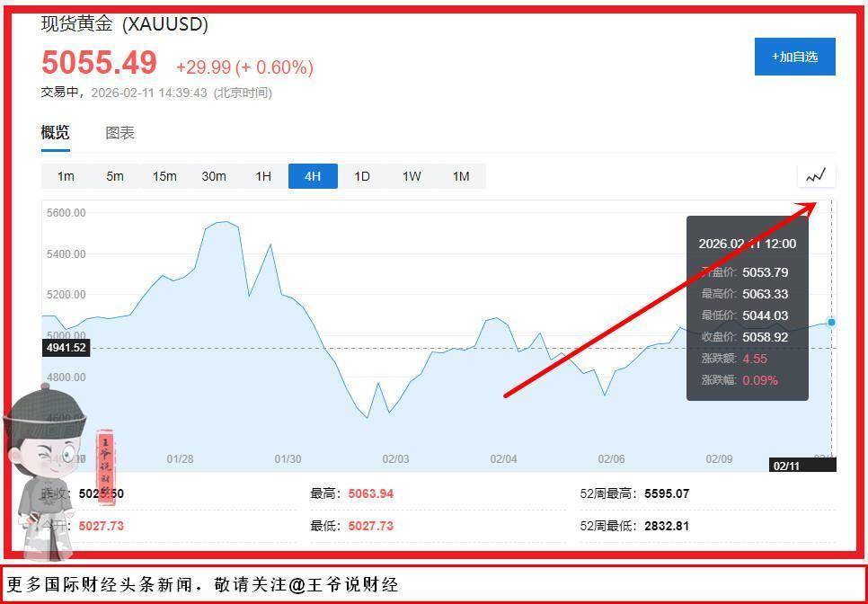Click the change value +29.99 (+ 0.60%)
This screenshot has width=868, height=604.
(x=244, y=67)
